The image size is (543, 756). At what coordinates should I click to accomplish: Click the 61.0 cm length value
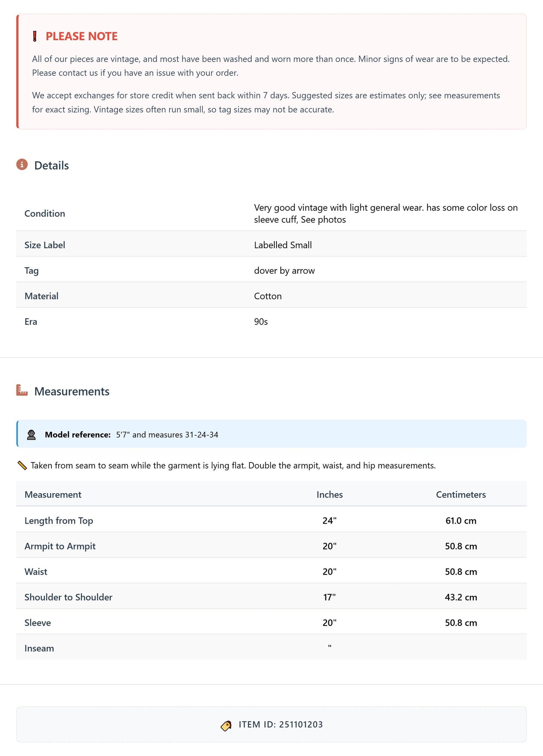tap(461, 521)
